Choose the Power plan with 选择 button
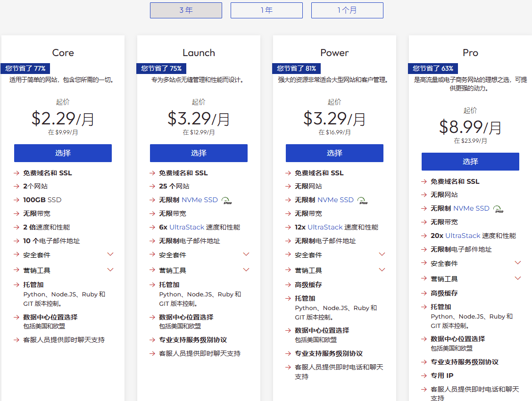Screen dimensions: 532x401 [x=334, y=153]
